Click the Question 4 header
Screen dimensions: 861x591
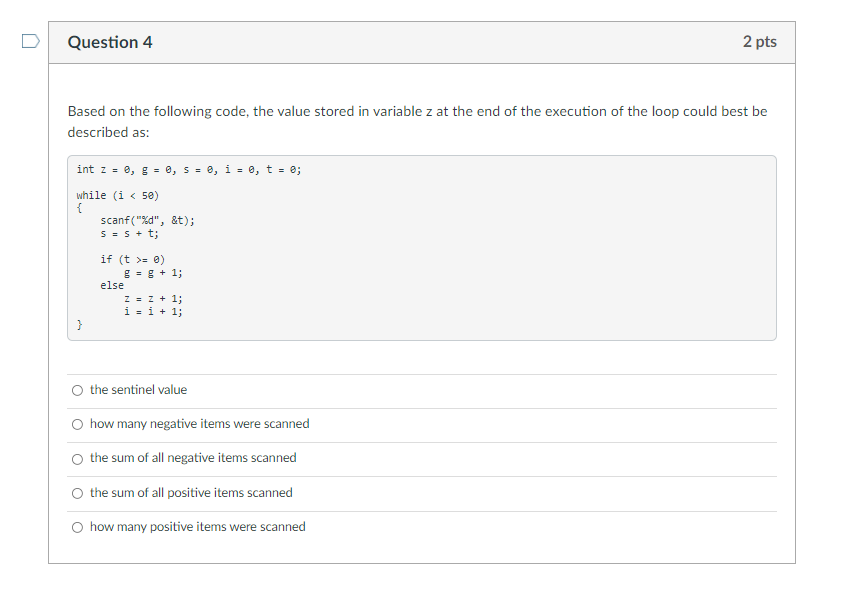(110, 42)
